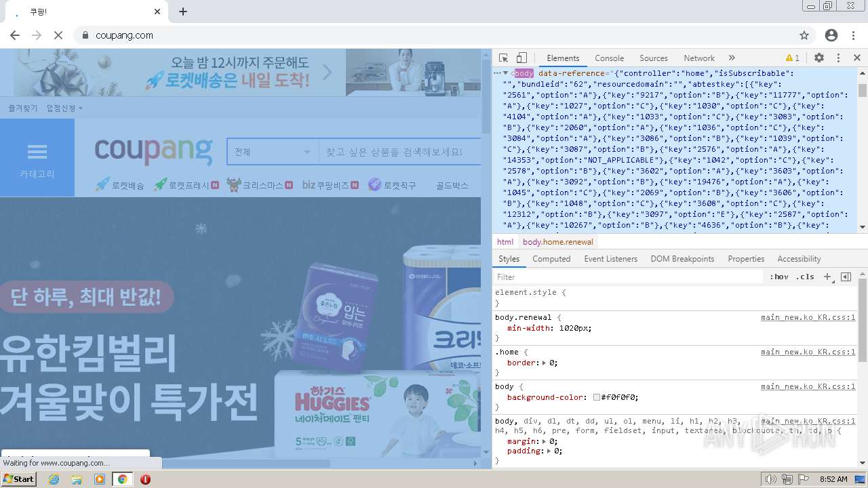Open the 로켓직구 link

(x=392, y=184)
